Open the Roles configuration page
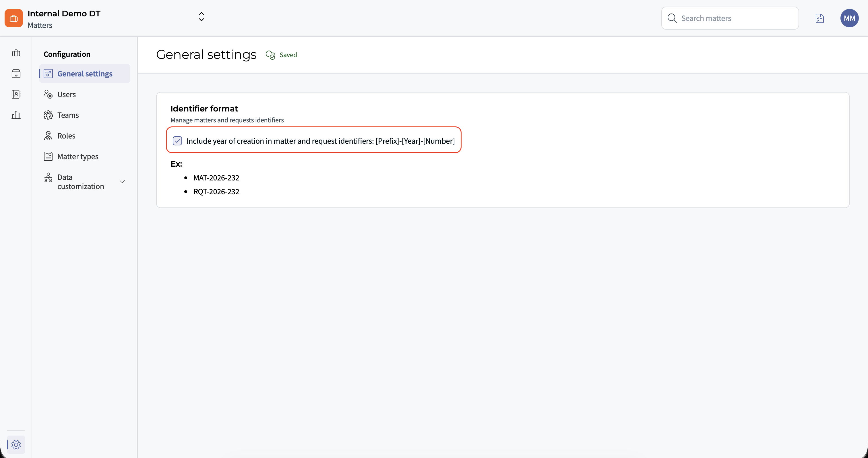Viewport: 868px width, 458px height. (x=66, y=136)
